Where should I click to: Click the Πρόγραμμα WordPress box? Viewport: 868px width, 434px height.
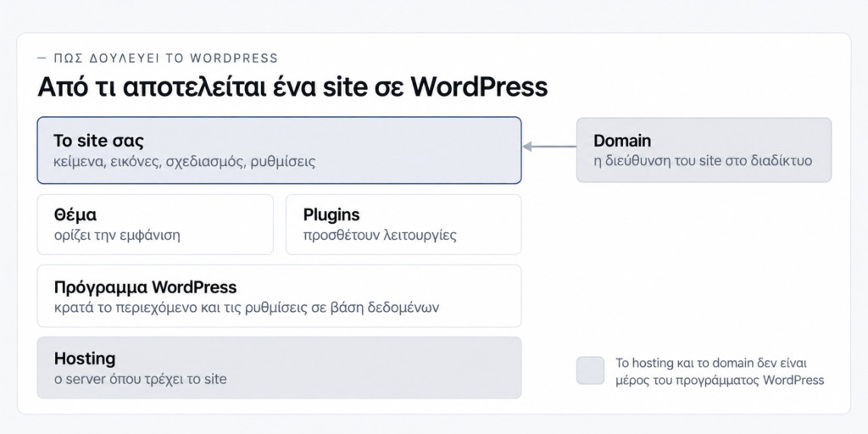(x=279, y=296)
